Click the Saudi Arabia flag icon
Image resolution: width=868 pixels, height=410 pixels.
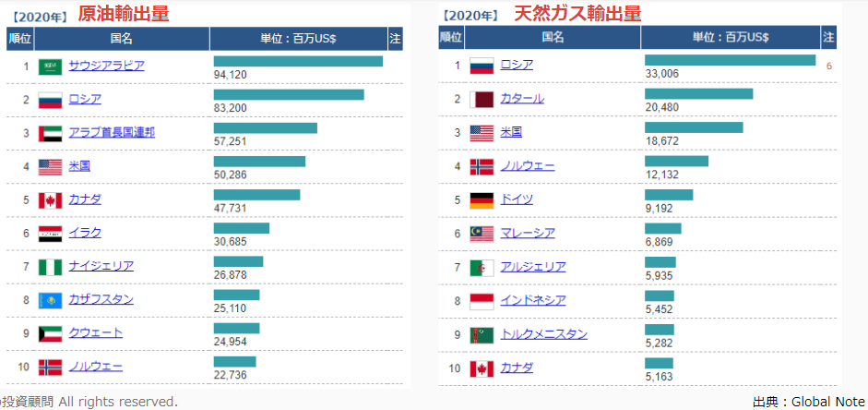[50, 66]
